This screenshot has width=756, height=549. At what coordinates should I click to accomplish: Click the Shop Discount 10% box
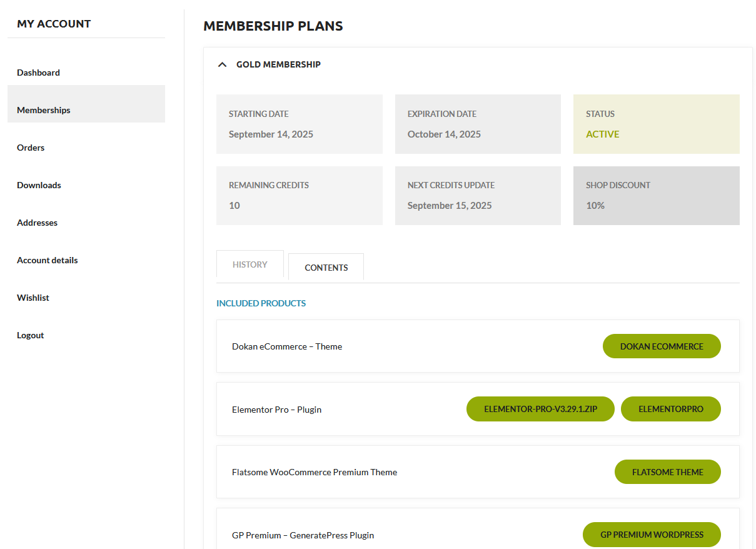(x=656, y=195)
